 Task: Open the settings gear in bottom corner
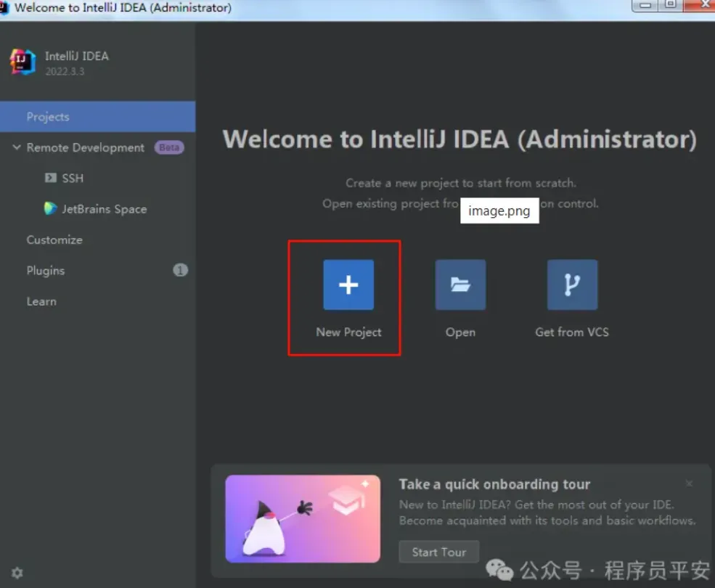click(17, 573)
